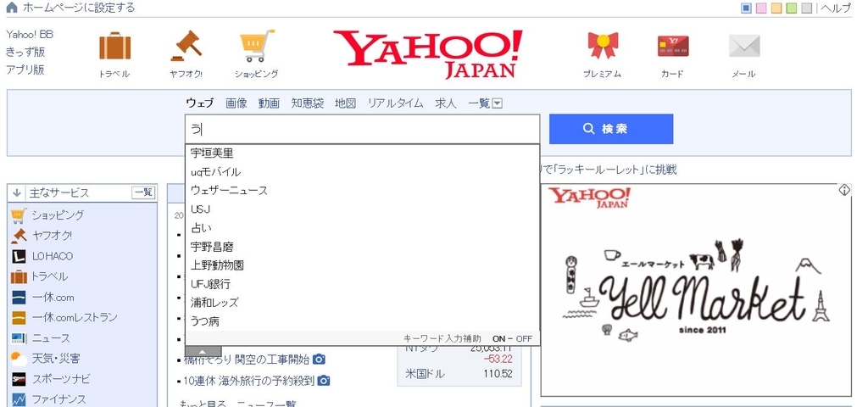868x407 pixels.
Task: Click sidebar ニュース icon
Action: 19,338
